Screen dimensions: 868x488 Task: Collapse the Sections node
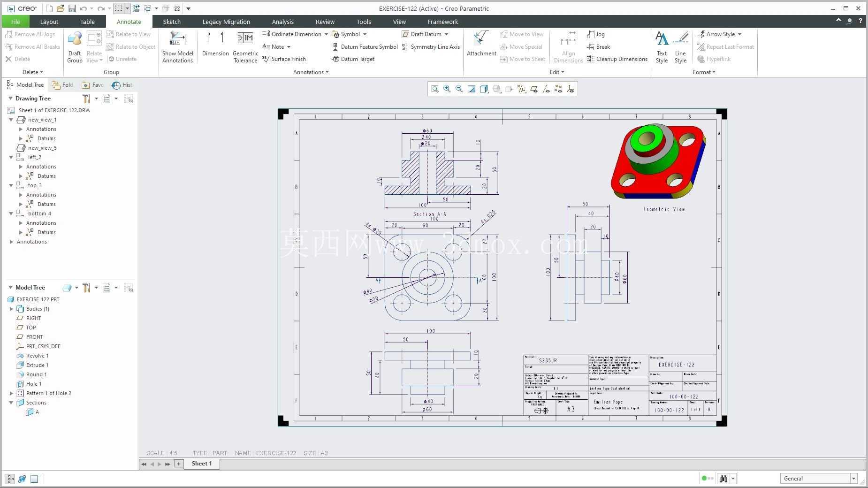click(11, 403)
